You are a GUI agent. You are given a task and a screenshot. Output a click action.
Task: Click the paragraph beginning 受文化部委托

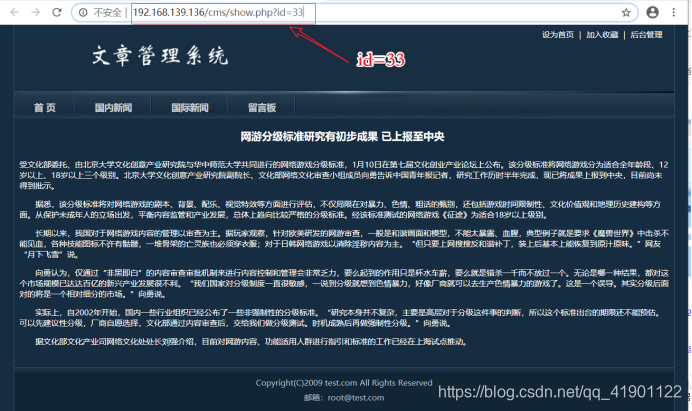click(x=344, y=175)
